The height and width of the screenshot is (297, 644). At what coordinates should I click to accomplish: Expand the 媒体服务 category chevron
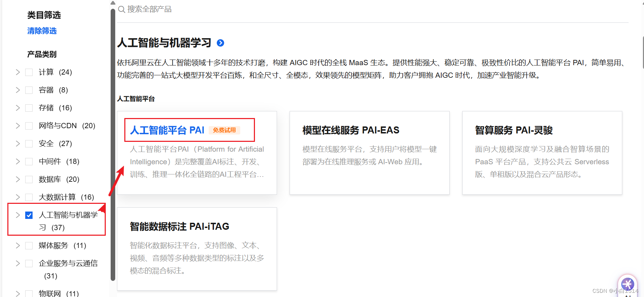click(x=18, y=246)
